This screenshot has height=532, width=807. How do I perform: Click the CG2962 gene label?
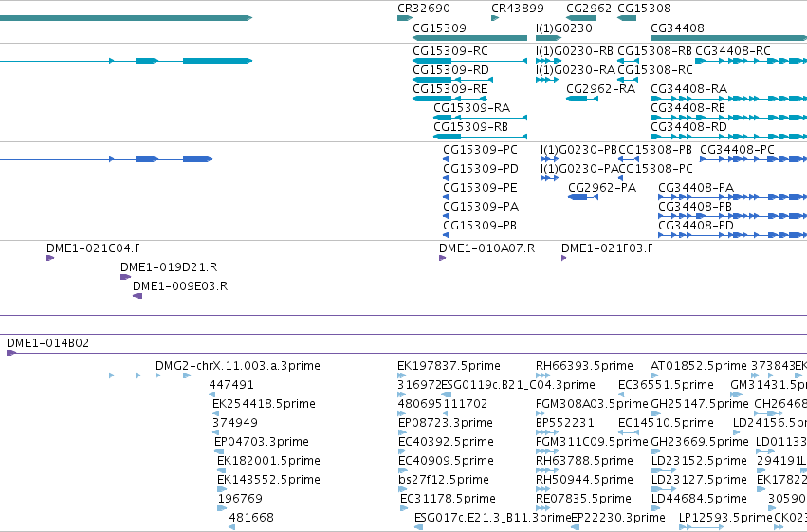[589, 9]
